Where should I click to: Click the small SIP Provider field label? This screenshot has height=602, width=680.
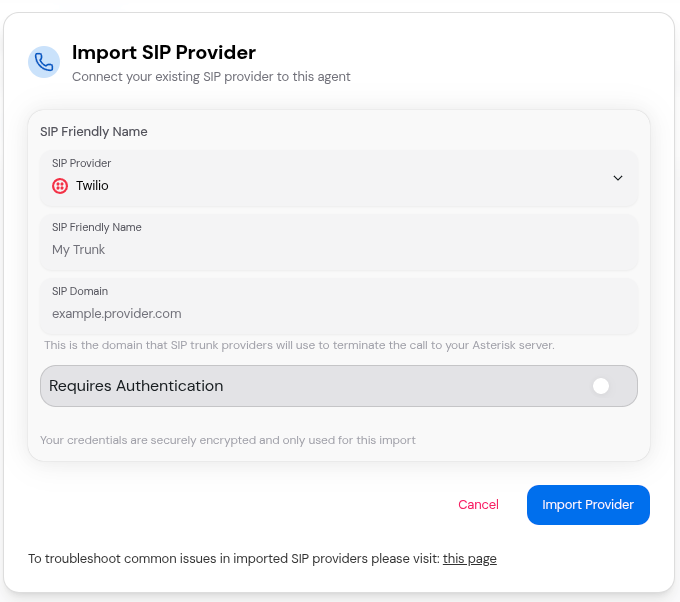pyautogui.click(x=82, y=163)
